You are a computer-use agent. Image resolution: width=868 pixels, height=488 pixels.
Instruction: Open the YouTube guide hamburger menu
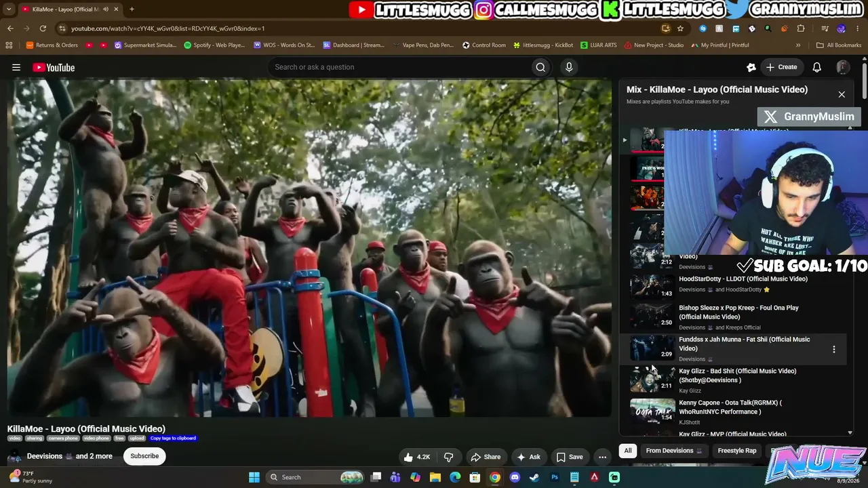[16, 67]
